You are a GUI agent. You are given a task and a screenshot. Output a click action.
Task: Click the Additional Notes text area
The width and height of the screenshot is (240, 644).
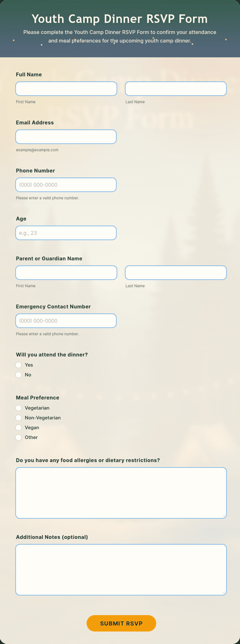coord(121,570)
